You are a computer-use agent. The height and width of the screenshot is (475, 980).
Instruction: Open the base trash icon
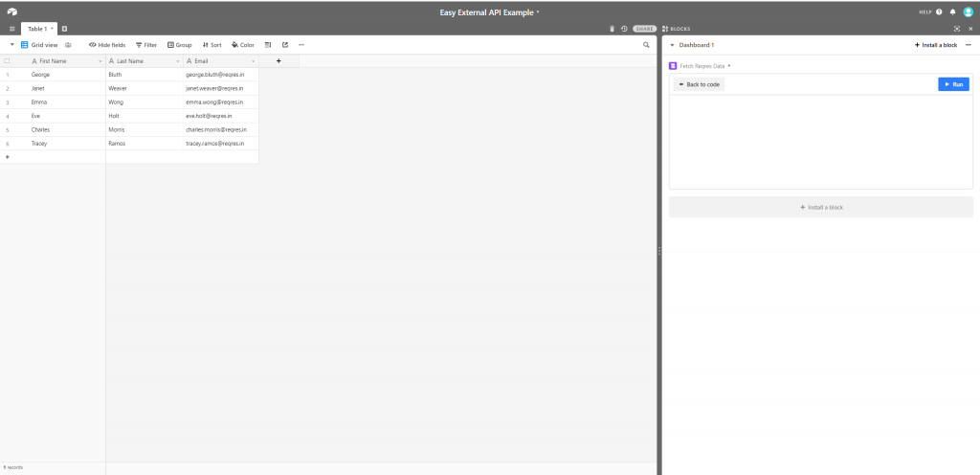click(x=612, y=29)
